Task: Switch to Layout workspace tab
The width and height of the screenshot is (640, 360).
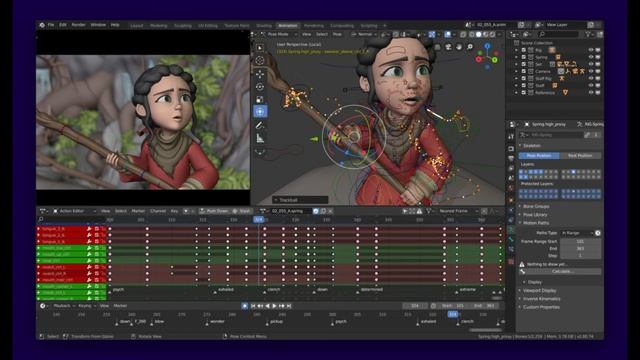Action: pos(137,25)
